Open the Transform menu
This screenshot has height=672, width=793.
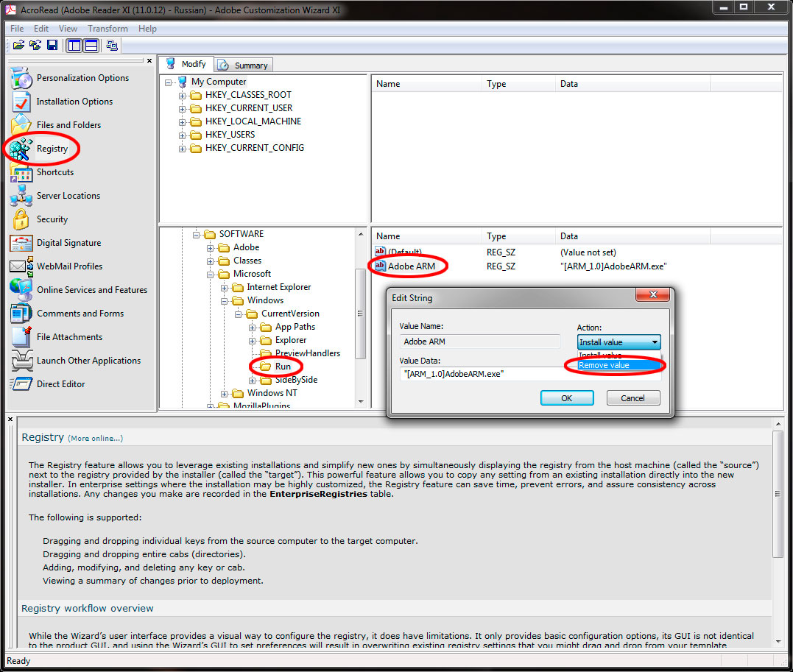(x=108, y=29)
